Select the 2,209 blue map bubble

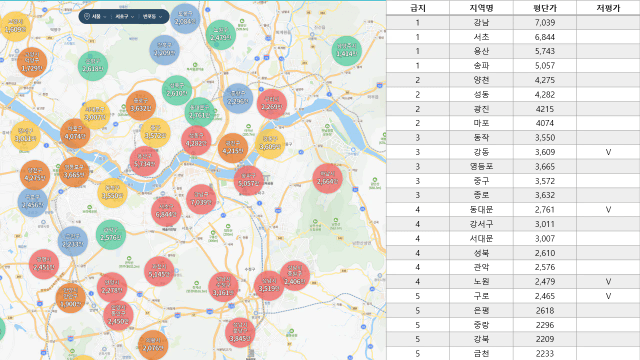pyautogui.click(x=164, y=50)
